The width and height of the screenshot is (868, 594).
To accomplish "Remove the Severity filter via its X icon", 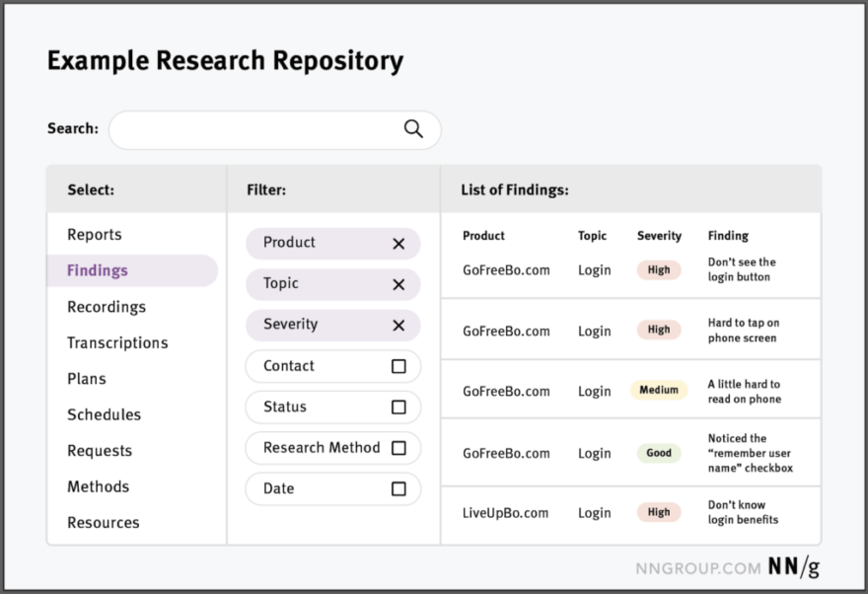I will (x=398, y=325).
